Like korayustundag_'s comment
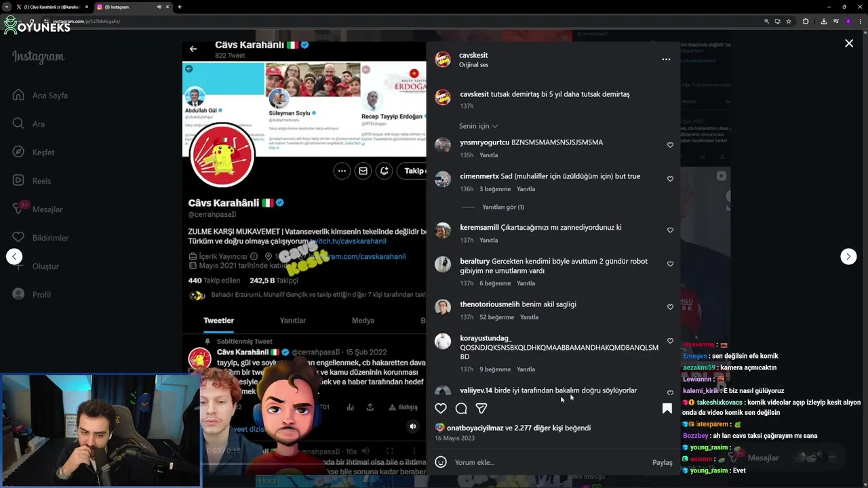Image resolution: width=868 pixels, height=488 pixels. [670, 341]
